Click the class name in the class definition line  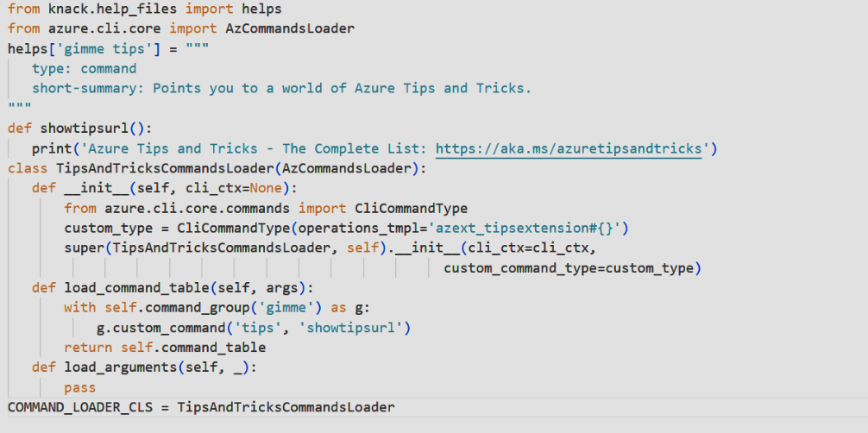click(x=165, y=169)
